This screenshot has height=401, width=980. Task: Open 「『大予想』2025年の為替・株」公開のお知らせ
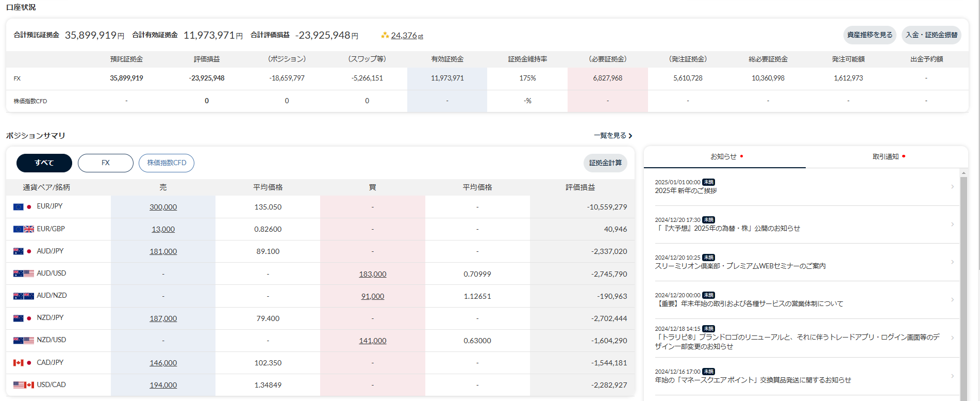coord(727,229)
